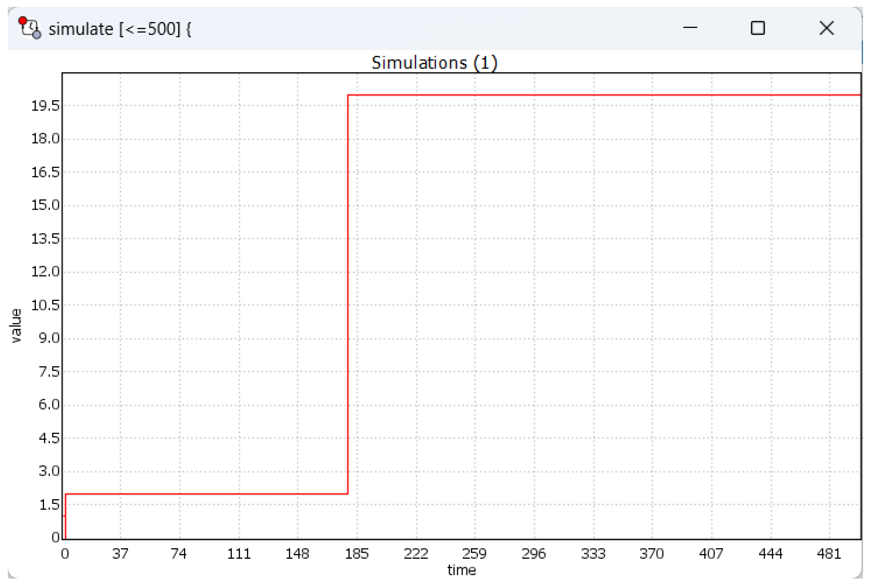Click the red line's lower plateau at 2
Image resolution: width=870 pixels, height=588 pixels.
pyautogui.click(x=206, y=494)
